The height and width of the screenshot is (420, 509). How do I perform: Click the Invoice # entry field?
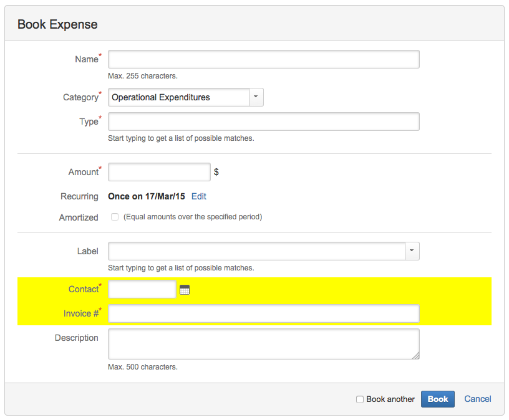[263, 313]
